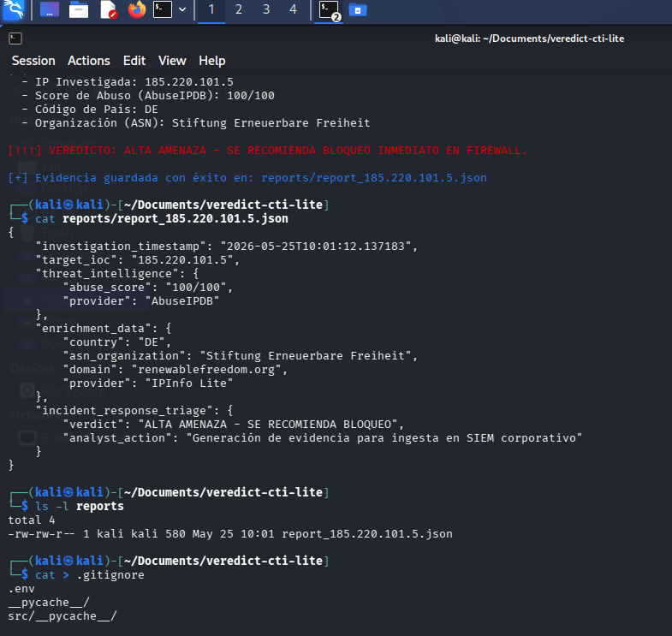Click the 'Organización (ASN)' output line
This screenshot has height=636, width=672.
point(196,123)
